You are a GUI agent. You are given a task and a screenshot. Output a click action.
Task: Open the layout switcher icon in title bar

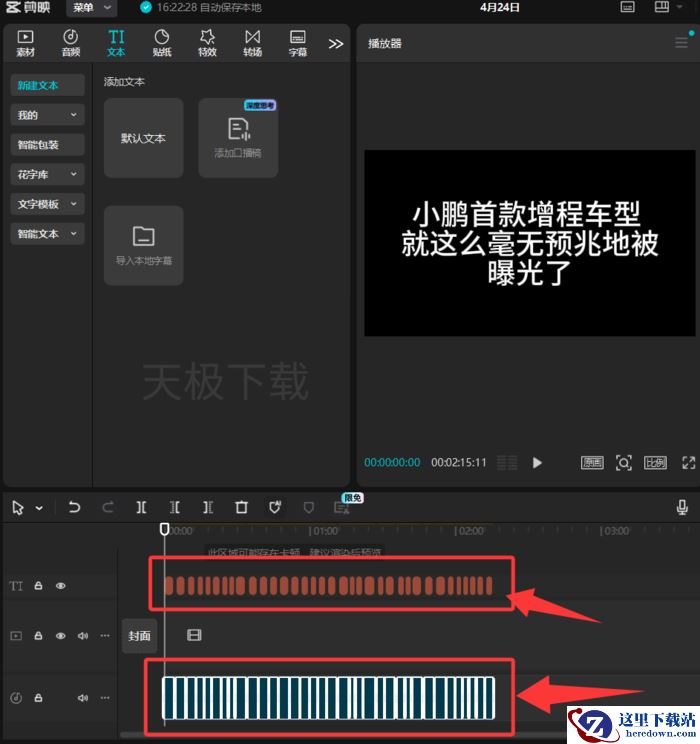662,7
